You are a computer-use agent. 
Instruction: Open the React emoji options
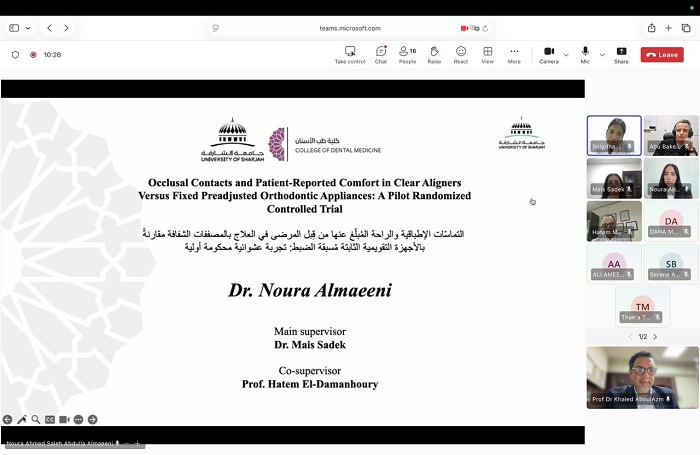coord(461,55)
